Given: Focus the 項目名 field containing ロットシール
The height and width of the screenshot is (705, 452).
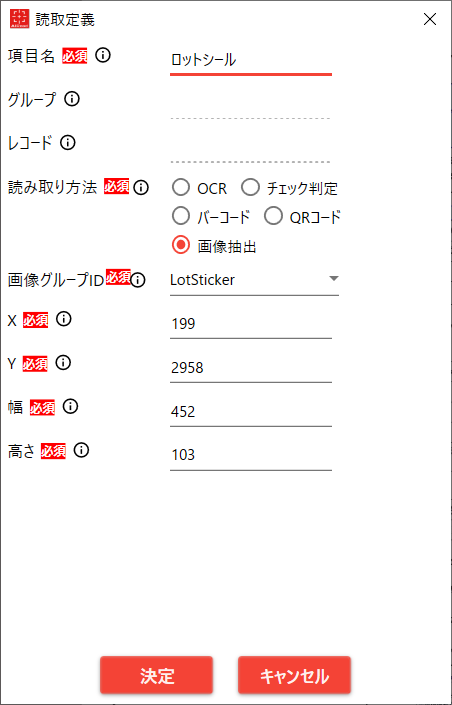Looking at the screenshot, I should pyautogui.click(x=251, y=60).
